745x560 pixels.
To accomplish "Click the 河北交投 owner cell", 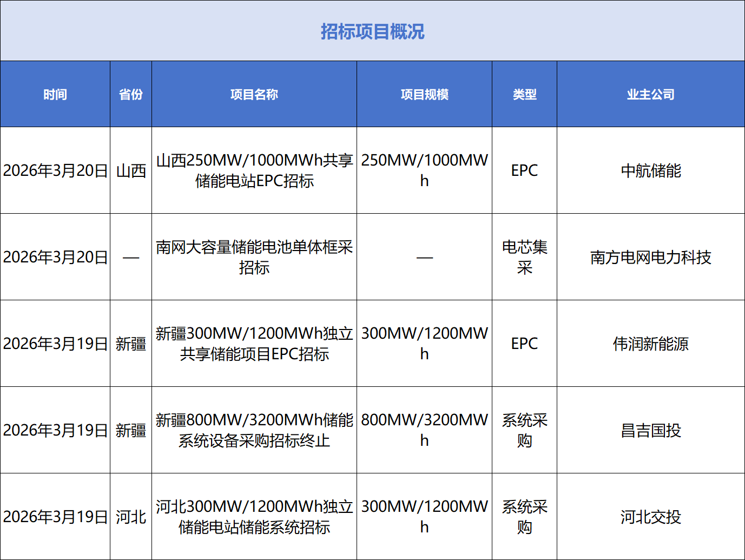I will click(x=651, y=517).
